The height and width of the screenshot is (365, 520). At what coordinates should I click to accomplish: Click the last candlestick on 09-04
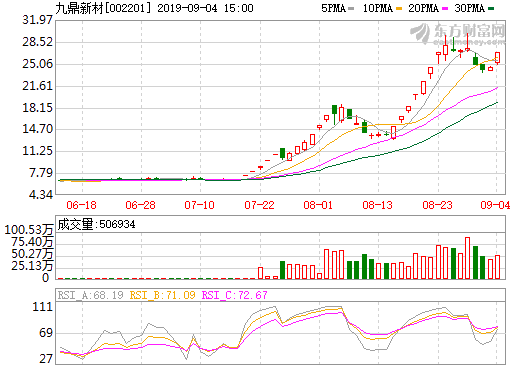(497, 58)
